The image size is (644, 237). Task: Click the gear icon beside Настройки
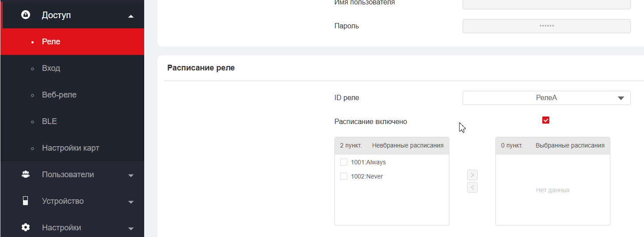click(x=26, y=228)
